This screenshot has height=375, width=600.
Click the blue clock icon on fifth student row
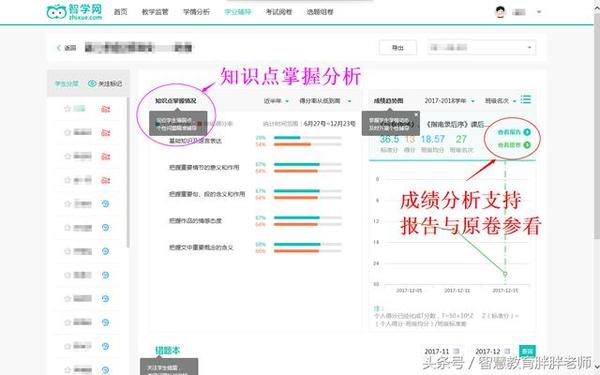(106, 204)
